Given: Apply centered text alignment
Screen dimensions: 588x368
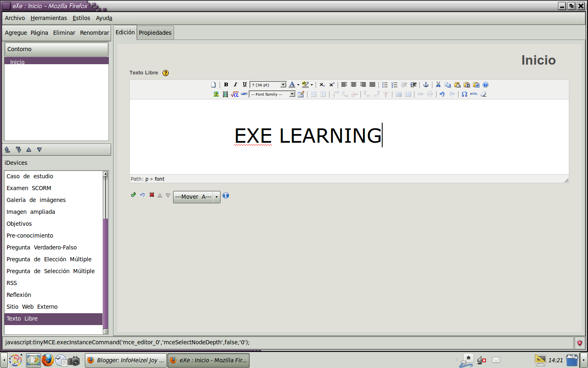Looking at the screenshot, I should (x=353, y=85).
